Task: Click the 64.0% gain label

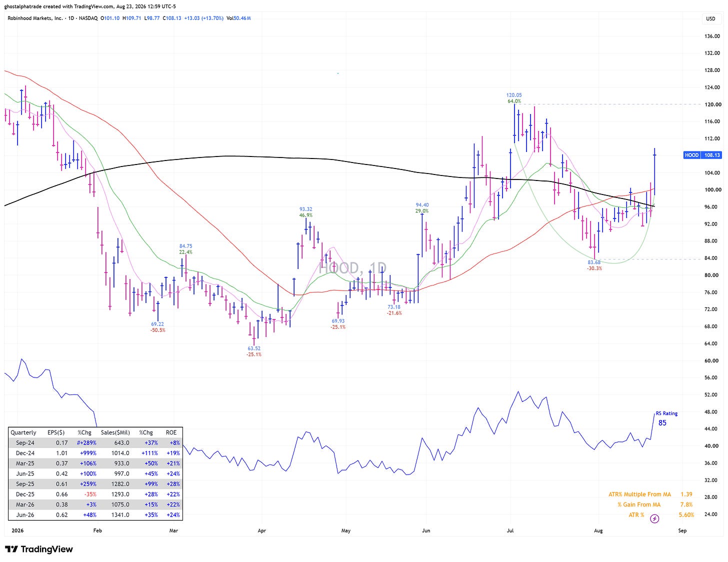Action: tap(514, 101)
